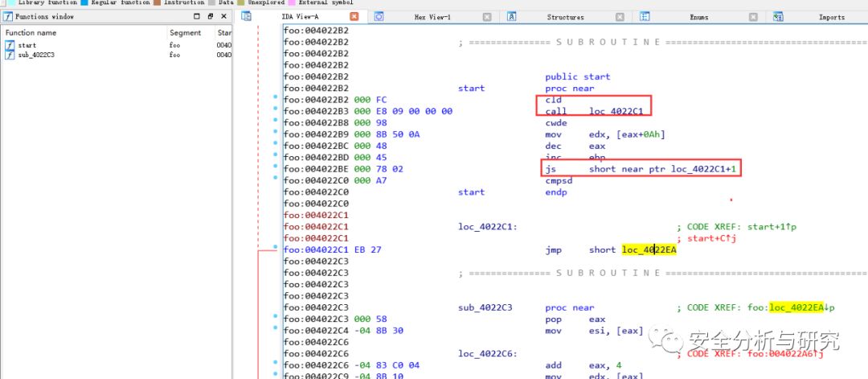Click the IDA View-A tab icon
868x379 pixels.
[247, 17]
